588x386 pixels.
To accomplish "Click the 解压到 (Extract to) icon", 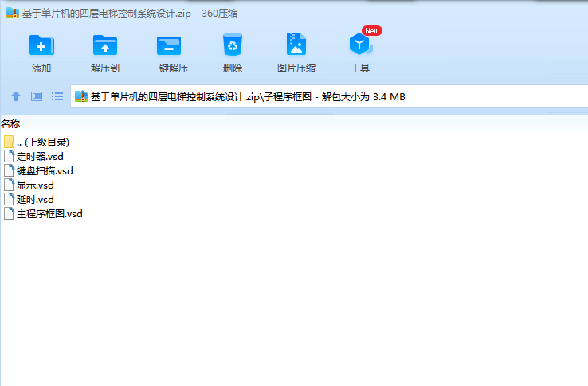I will point(105,45).
